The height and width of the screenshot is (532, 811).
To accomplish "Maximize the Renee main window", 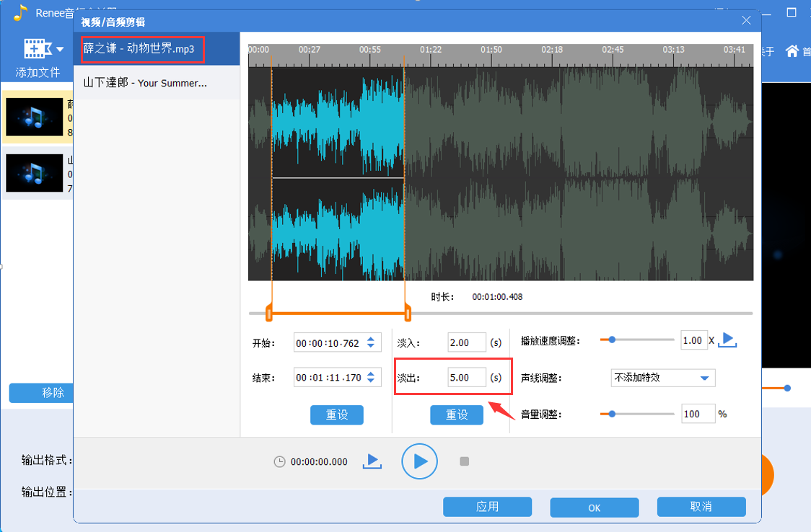I will [x=792, y=12].
